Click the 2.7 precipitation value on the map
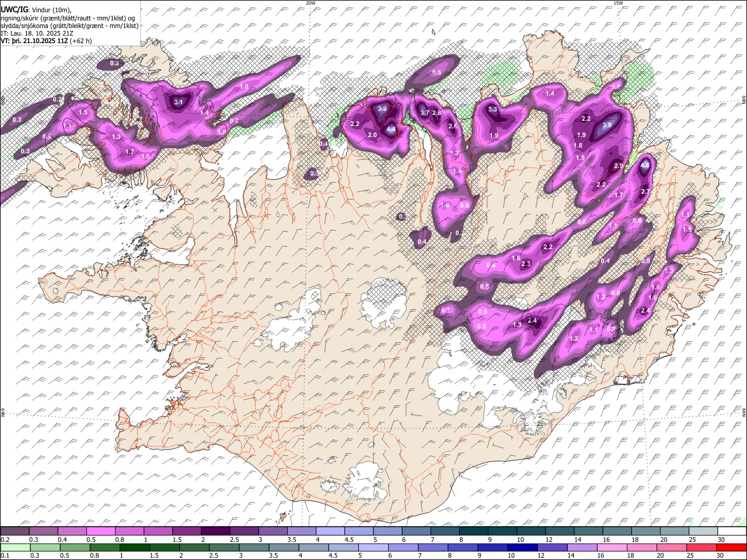This screenshot has width=747, height=560. pos(645,192)
